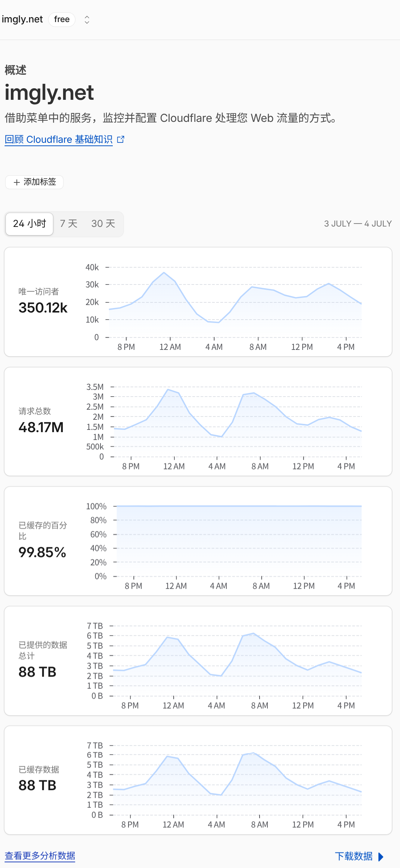Image resolution: width=400 pixels, height=868 pixels.
Task: Click the 添加标签 button
Action: click(x=34, y=182)
